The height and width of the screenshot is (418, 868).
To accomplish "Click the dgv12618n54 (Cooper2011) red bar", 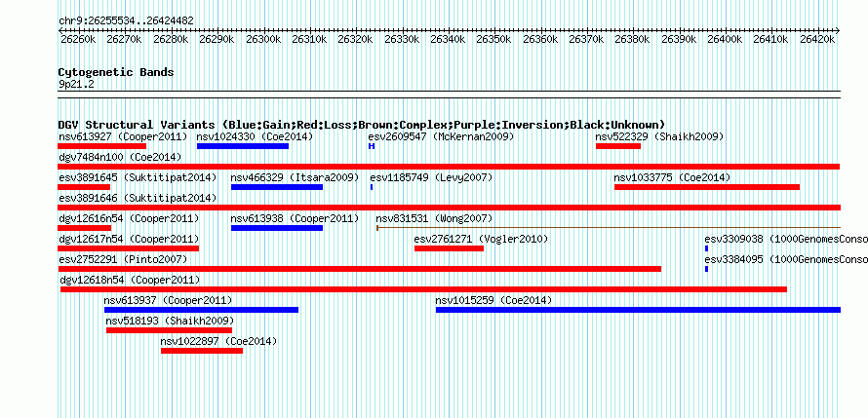I will click(423, 289).
